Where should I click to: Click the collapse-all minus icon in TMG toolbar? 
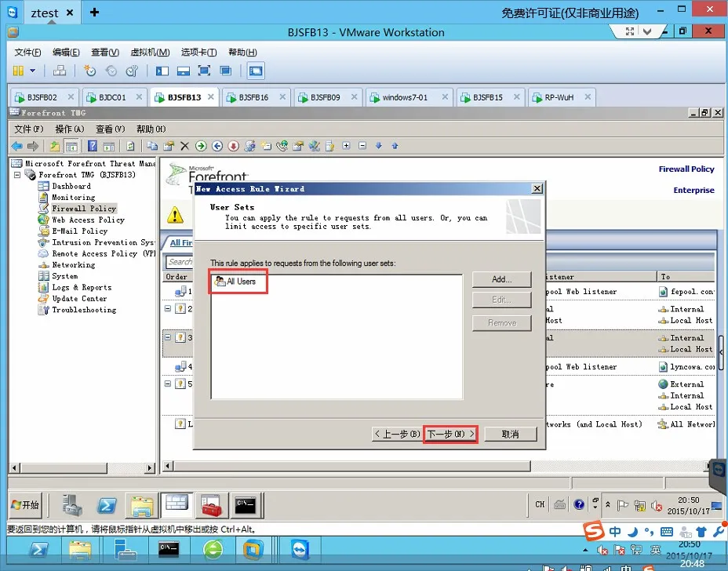click(362, 146)
